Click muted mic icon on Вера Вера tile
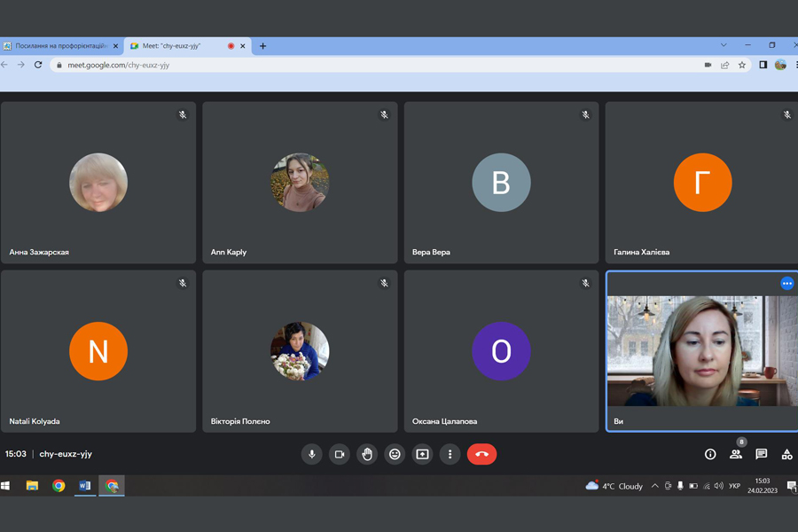798x532 pixels. [586, 114]
